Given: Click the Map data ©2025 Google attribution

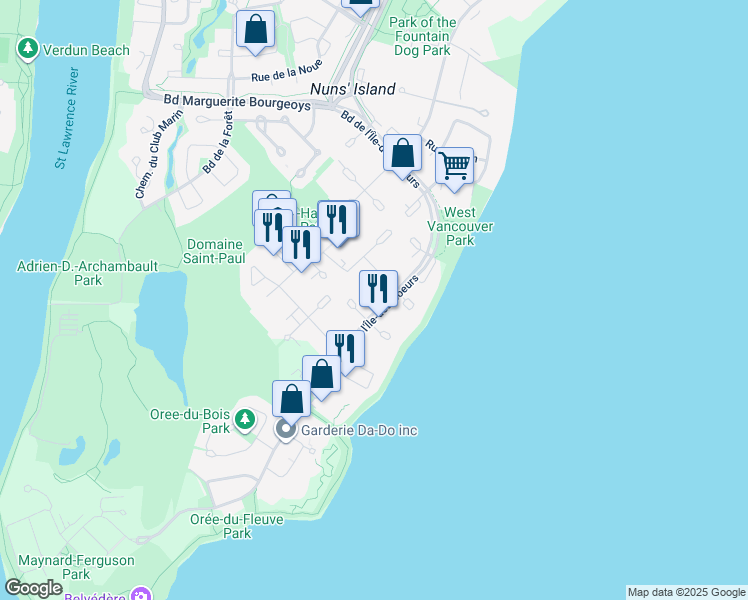Looking at the screenshot, I should coord(686,593).
